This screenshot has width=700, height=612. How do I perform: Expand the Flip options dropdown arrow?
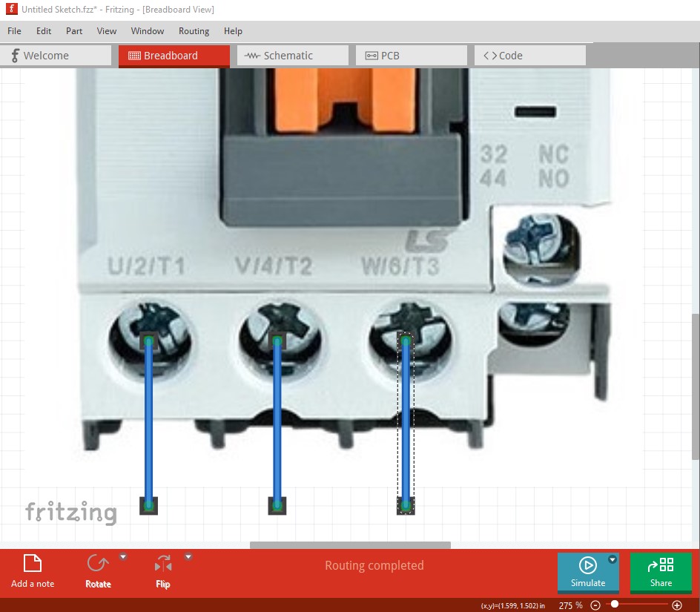point(188,556)
